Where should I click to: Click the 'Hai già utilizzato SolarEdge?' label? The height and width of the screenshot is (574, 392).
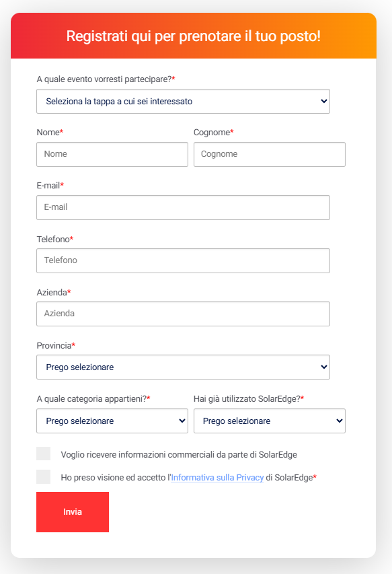249,398
